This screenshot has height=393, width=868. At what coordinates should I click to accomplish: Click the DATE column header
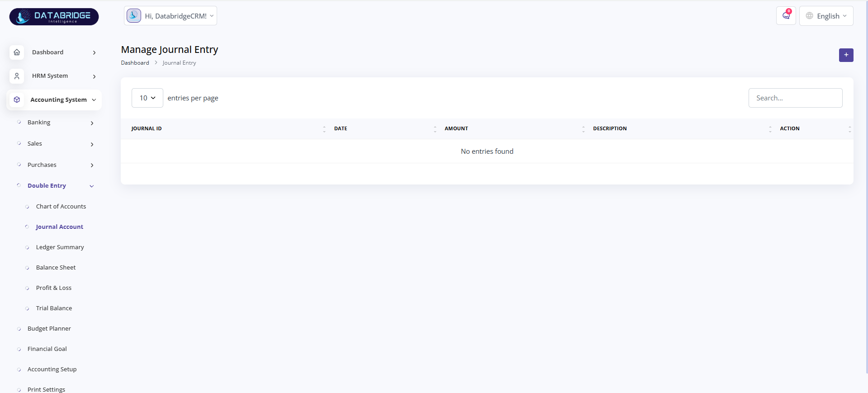(x=341, y=129)
